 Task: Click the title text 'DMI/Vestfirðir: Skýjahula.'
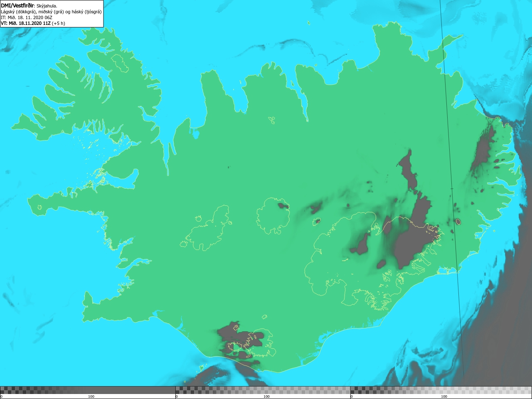coord(29,5)
